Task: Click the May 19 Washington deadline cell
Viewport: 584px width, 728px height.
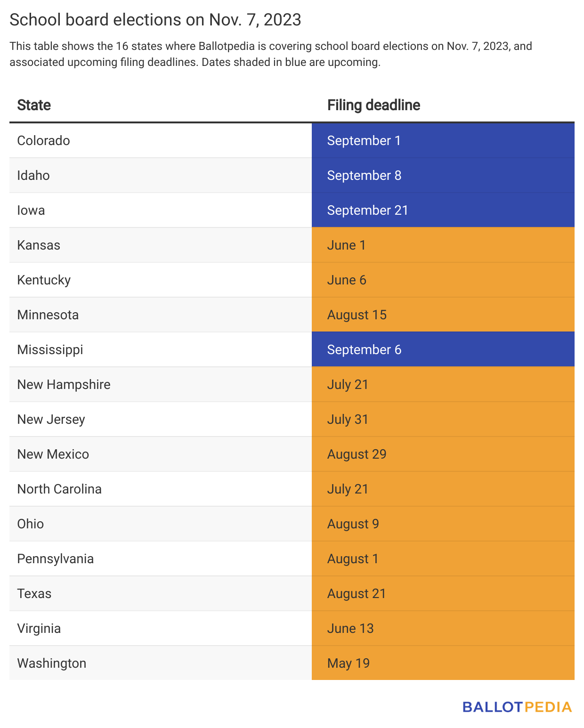Action: tap(443, 663)
